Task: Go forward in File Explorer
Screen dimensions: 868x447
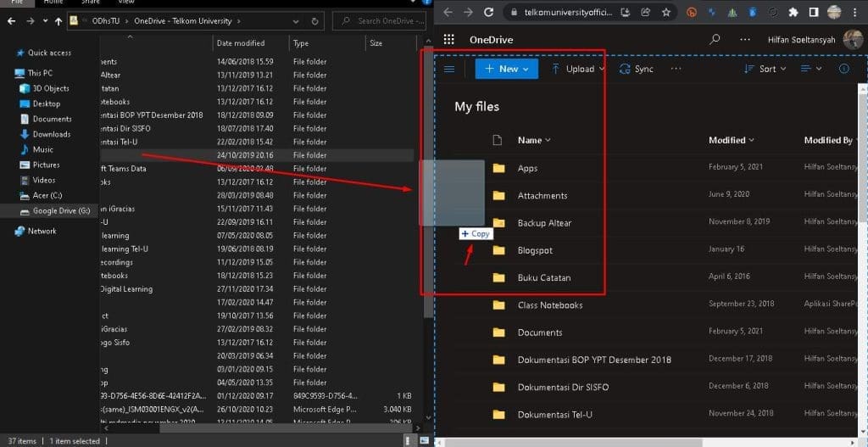Action: pyautogui.click(x=31, y=21)
